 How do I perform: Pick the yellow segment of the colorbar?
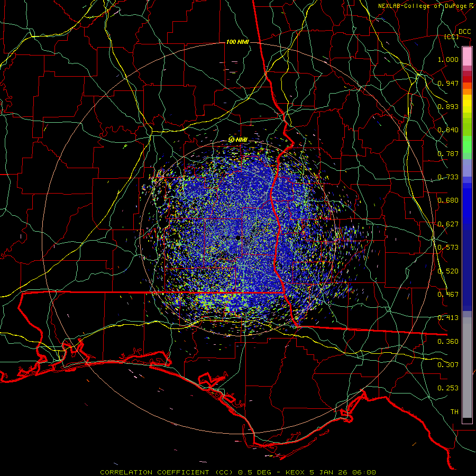[467, 104]
